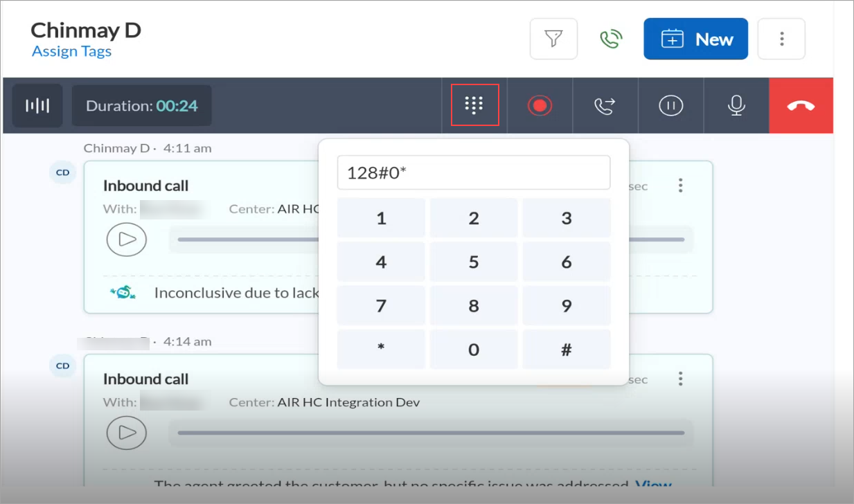
Task: Play the first inbound call recording
Action: [x=127, y=240]
